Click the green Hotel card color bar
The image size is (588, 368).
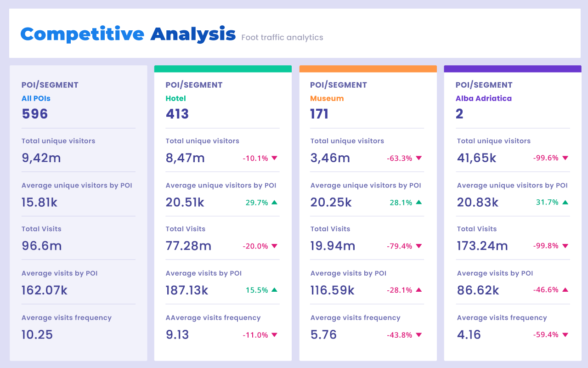[x=223, y=69]
